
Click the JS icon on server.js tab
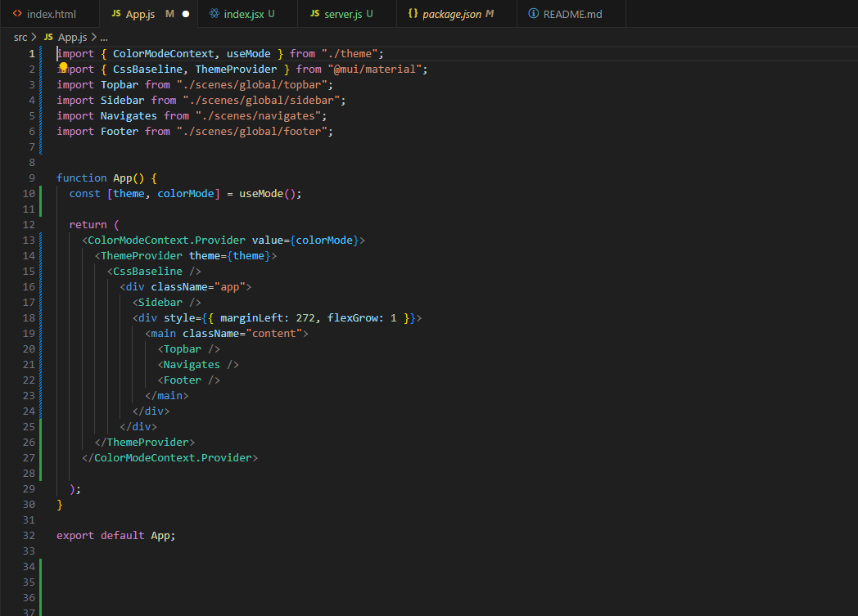click(314, 14)
